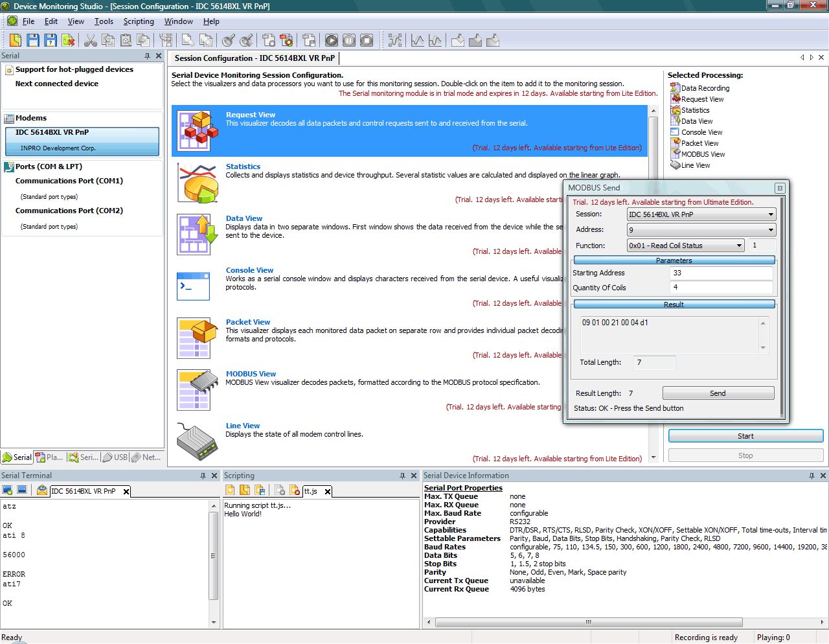The width and height of the screenshot is (829, 644).
Task: Click the Serial Terminal vertical scrollbar thumb
Action: [x=213, y=556]
